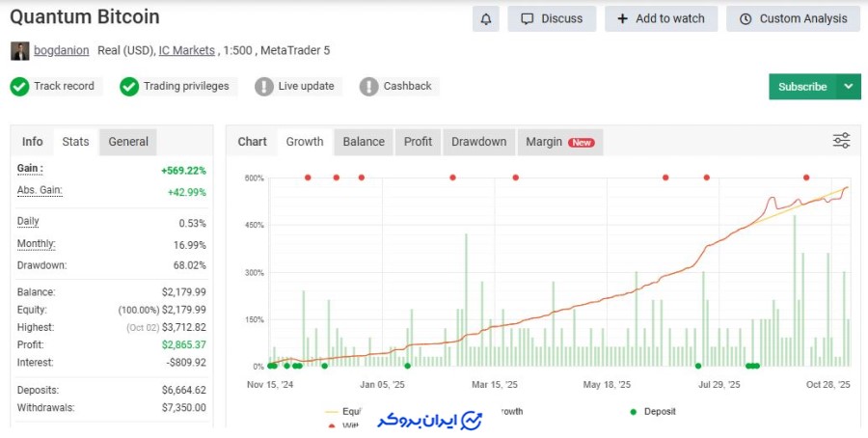Open the bogdanion profile link
This screenshot has height=438, width=868.
60,50
